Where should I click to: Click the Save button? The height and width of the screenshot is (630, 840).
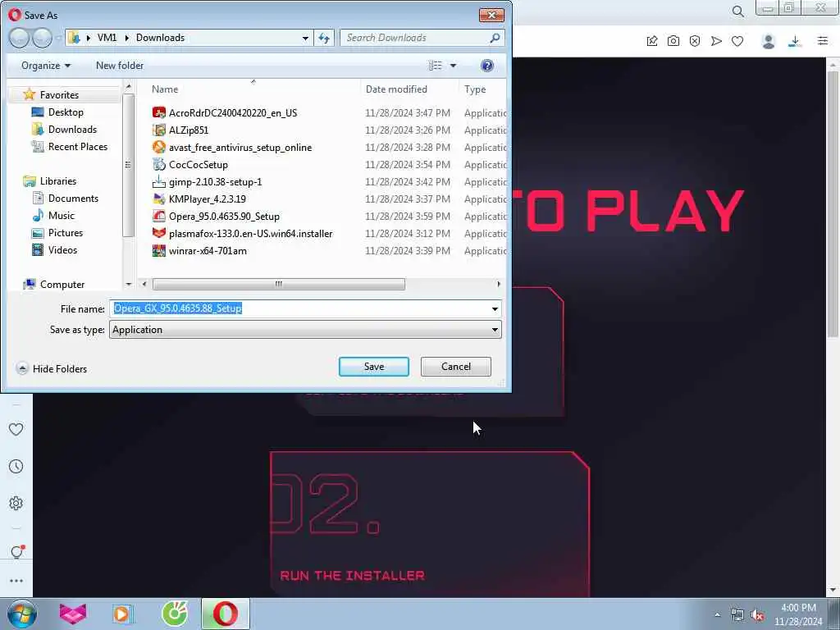point(373,367)
